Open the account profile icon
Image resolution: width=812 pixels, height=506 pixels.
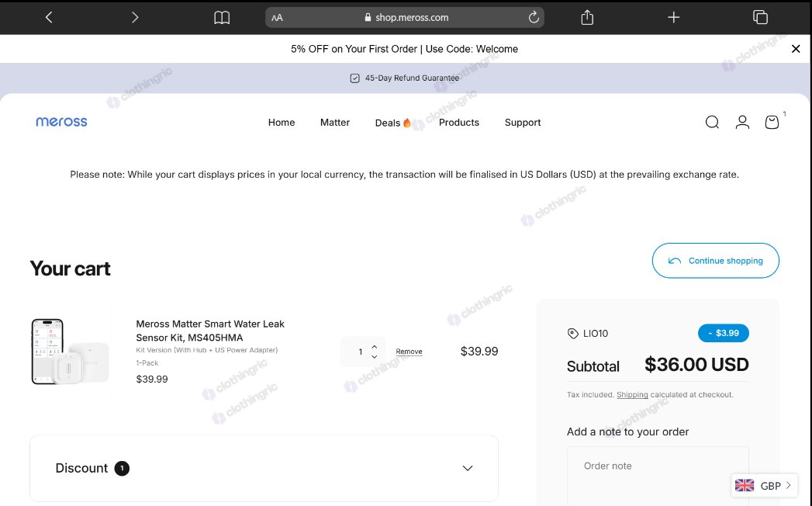(742, 122)
